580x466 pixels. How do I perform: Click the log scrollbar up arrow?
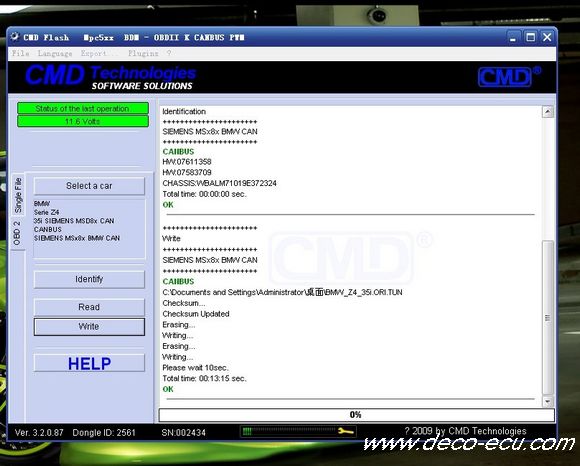[547, 111]
